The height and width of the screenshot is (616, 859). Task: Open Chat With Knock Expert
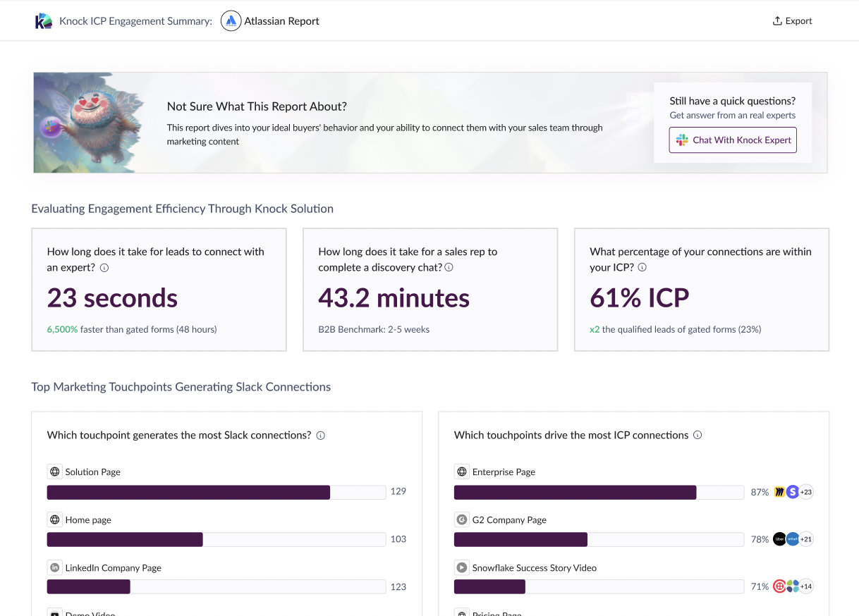733,140
